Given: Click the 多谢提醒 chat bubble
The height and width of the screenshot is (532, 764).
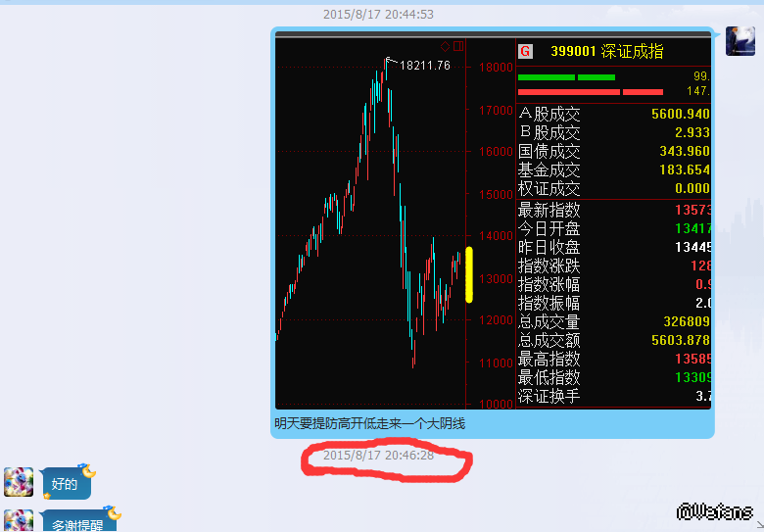Looking at the screenshot, I should click(x=78, y=521).
